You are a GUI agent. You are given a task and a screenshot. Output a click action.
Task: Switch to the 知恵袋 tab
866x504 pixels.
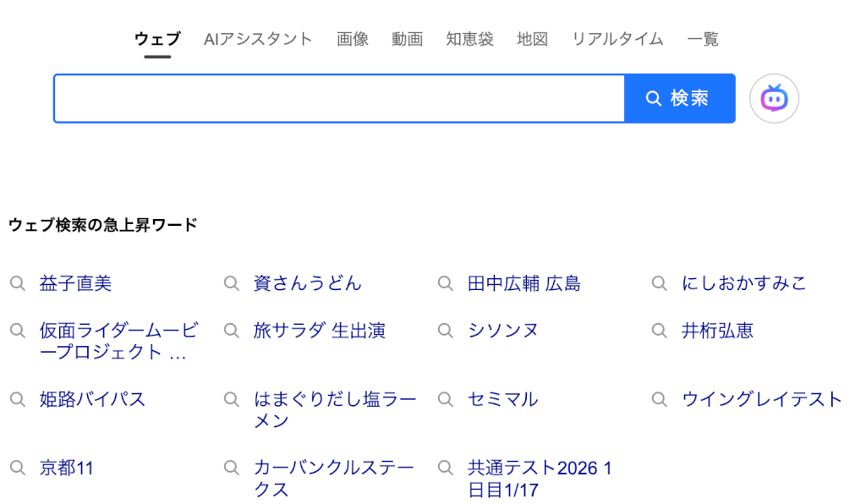click(469, 38)
